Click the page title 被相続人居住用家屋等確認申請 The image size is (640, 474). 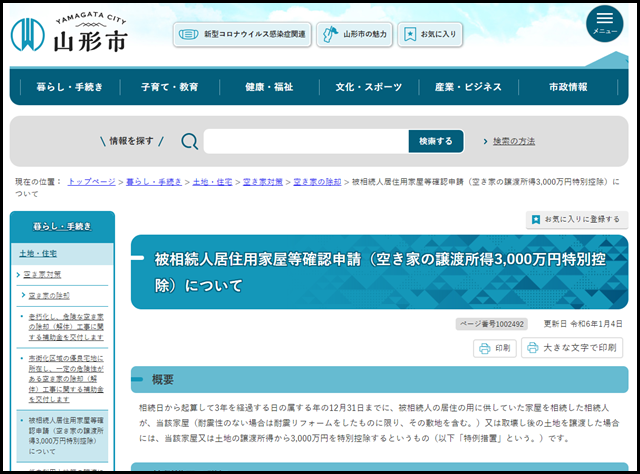[380, 272]
